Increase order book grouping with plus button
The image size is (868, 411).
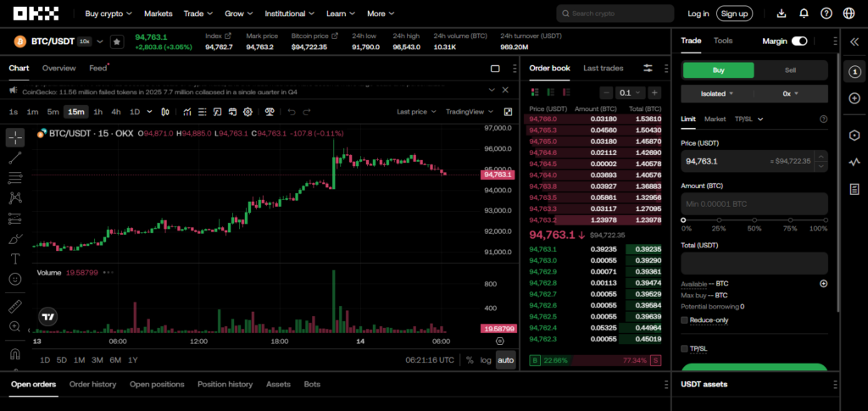pyautogui.click(x=654, y=92)
